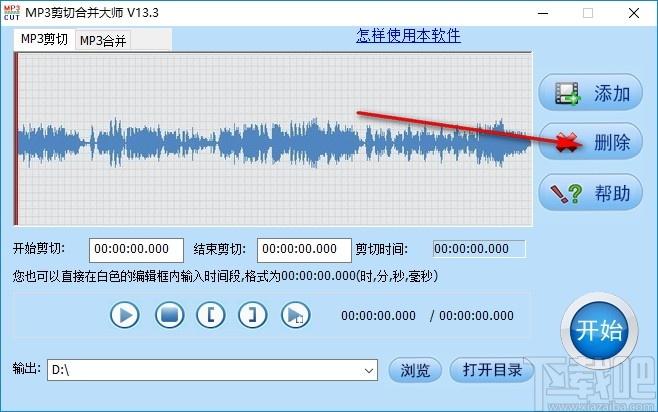Click the Play button in playback controls
This screenshot has width=658, height=412.
pyautogui.click(x=125, y=315)
